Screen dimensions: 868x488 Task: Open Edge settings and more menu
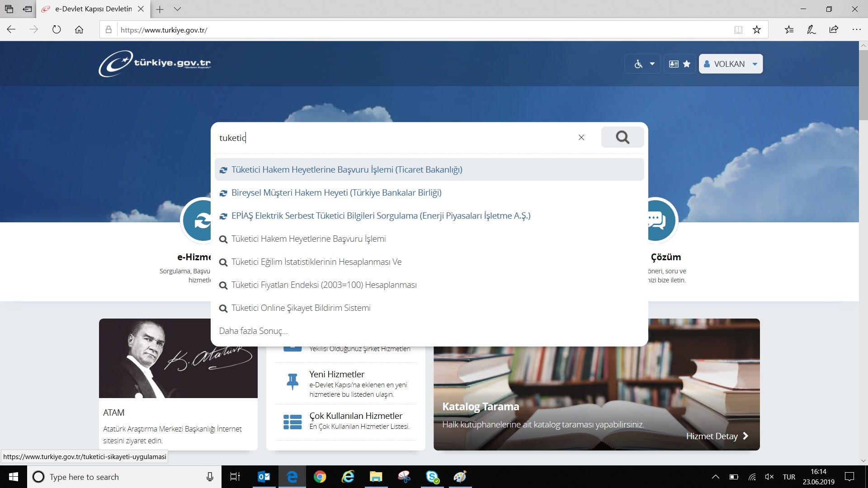[x=856, y=30]
